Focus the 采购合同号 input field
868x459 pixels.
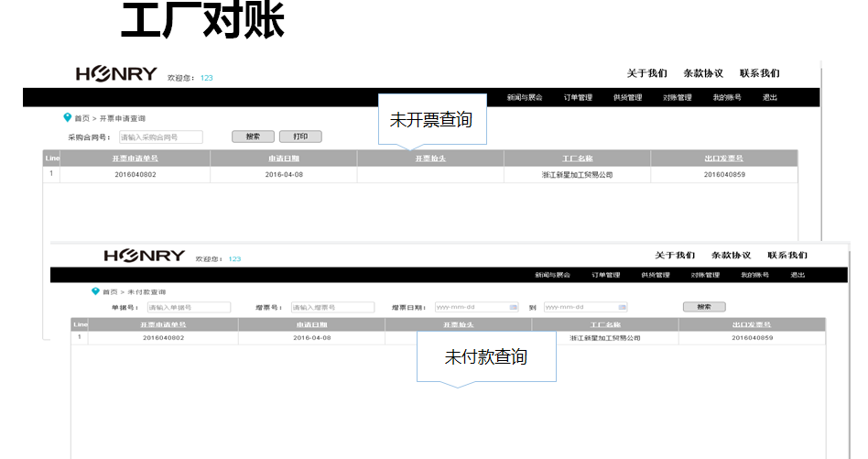point(161,137)
